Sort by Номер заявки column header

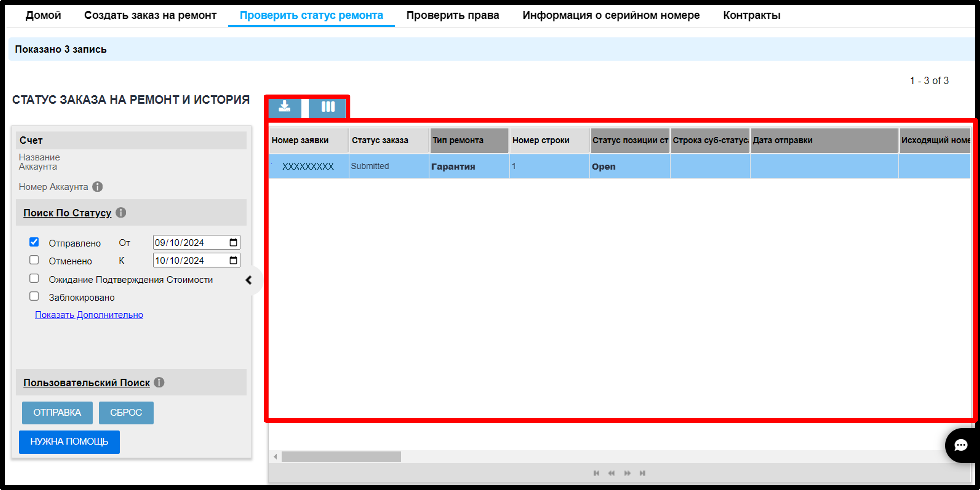(309, 140)
